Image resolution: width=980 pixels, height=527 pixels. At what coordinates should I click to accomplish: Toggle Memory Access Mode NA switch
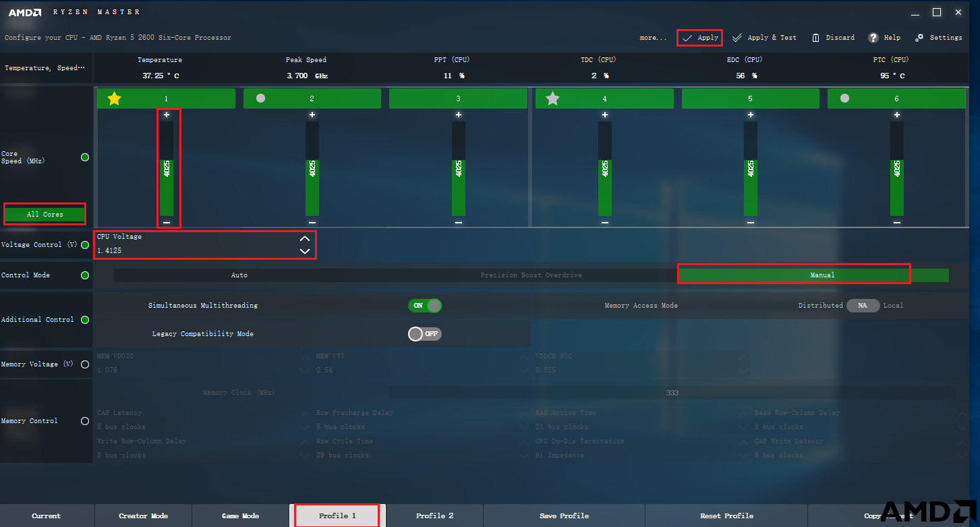(863, 306)
